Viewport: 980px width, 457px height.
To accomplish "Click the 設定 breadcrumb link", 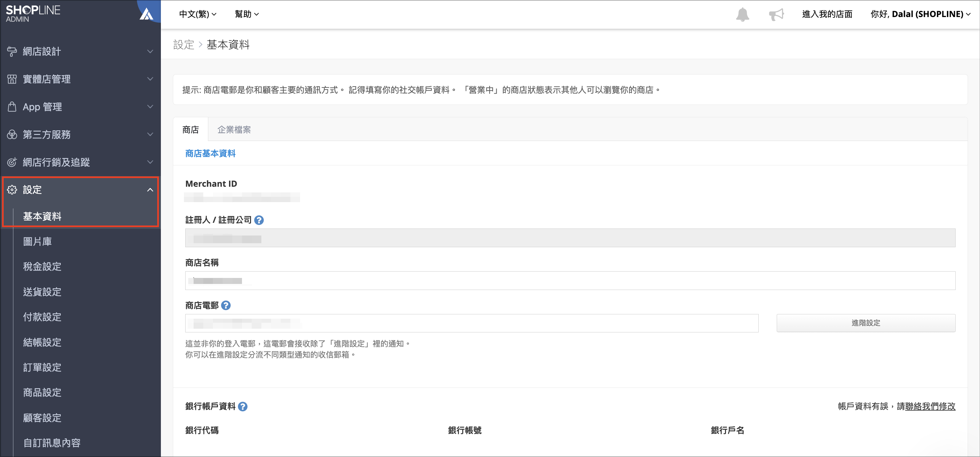I will [184, 44].
